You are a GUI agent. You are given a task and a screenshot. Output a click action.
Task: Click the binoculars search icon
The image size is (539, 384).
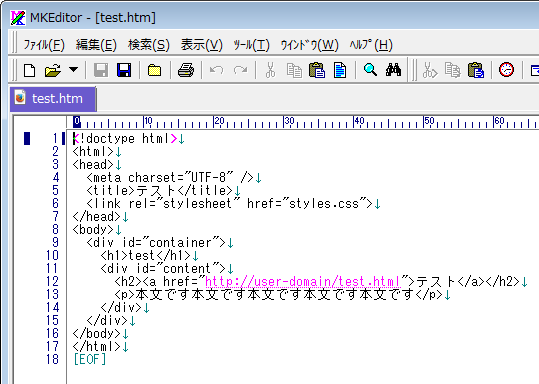pyautogui.click(x=393, y=70)
